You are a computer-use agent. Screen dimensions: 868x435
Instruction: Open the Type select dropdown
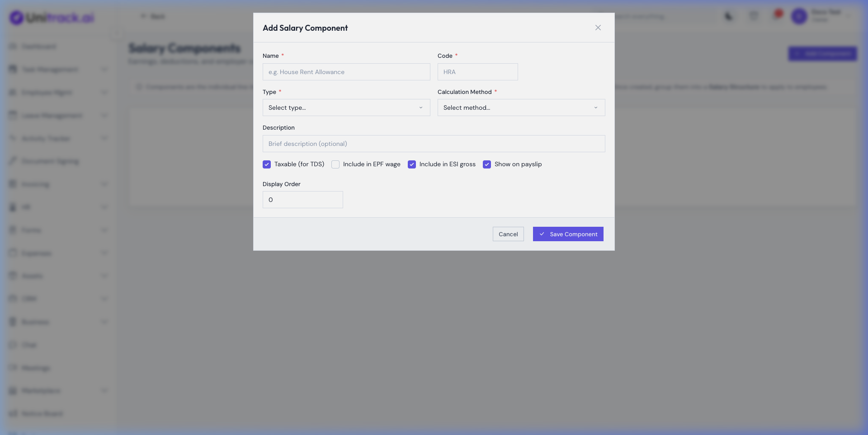tap(346, 108)
